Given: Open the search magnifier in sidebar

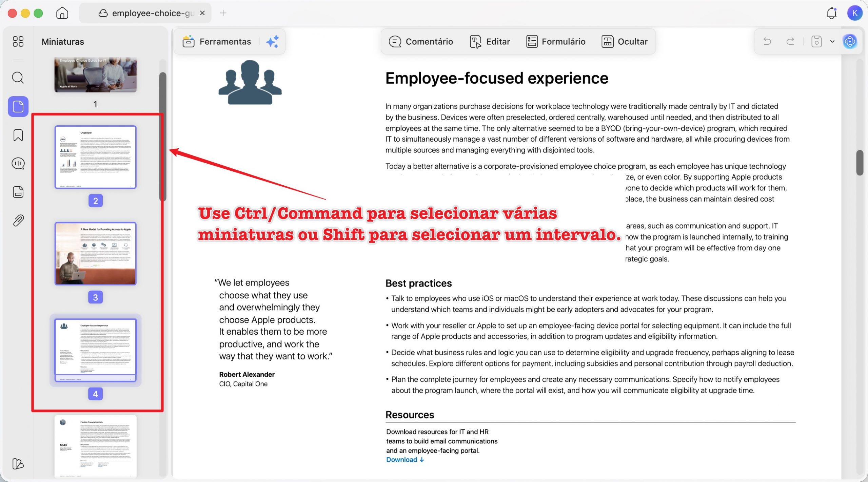Looking at the screenshot, I should (18, 78).
